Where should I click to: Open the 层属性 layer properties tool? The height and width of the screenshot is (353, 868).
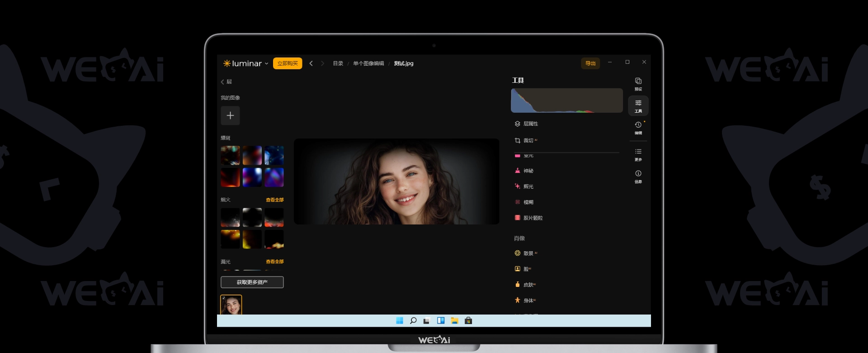526,124
